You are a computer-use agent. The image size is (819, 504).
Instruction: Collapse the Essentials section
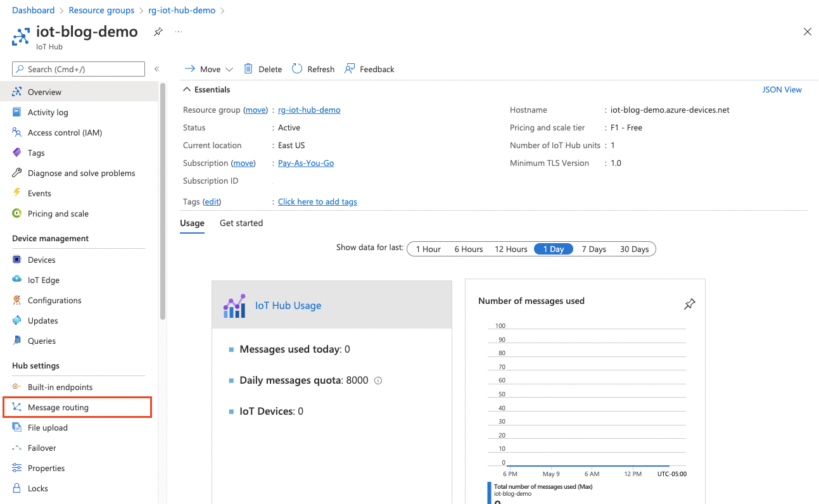coord(187,89)
